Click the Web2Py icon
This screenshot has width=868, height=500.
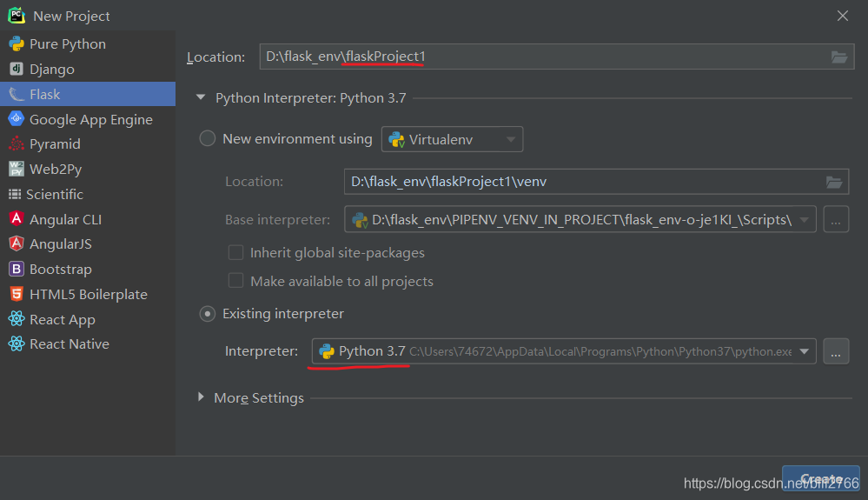(17, 169)
